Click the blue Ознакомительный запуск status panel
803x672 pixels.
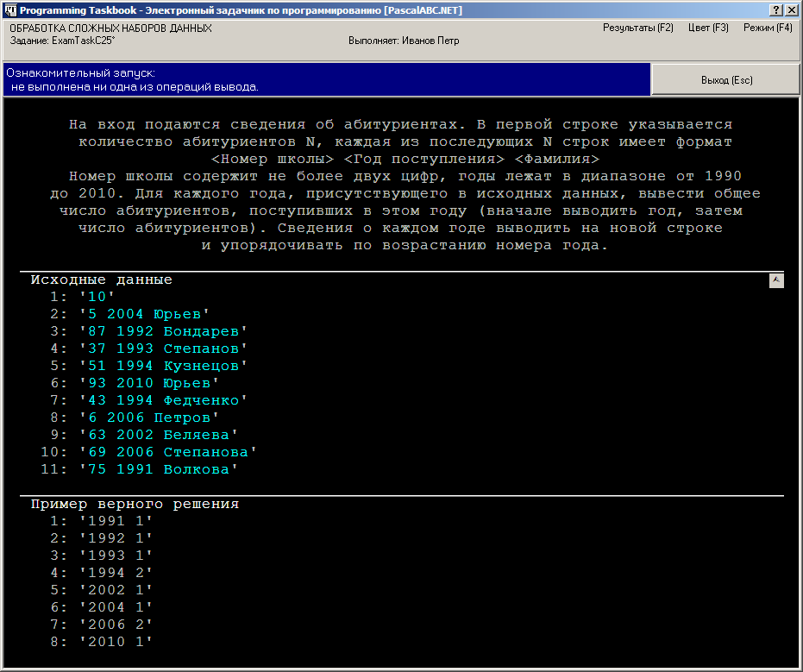pos(327,79)
